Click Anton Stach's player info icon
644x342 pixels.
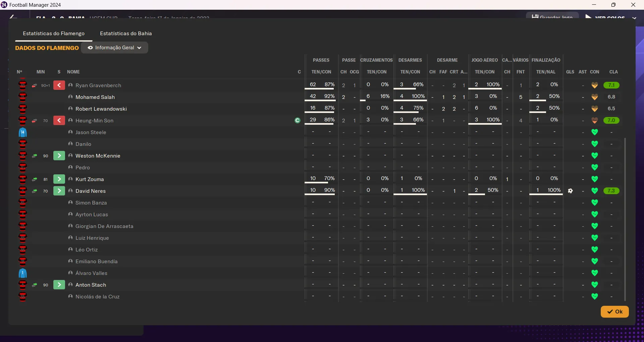coord(70,285)
